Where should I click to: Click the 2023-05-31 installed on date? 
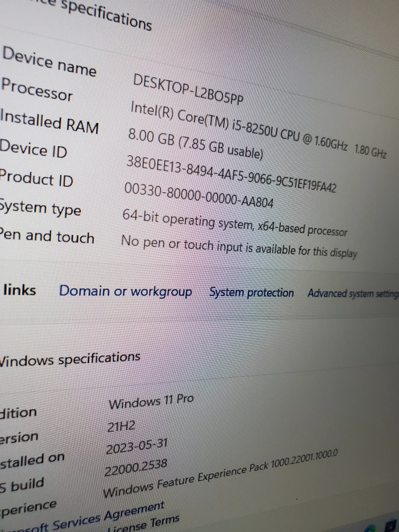click(136, 447)
